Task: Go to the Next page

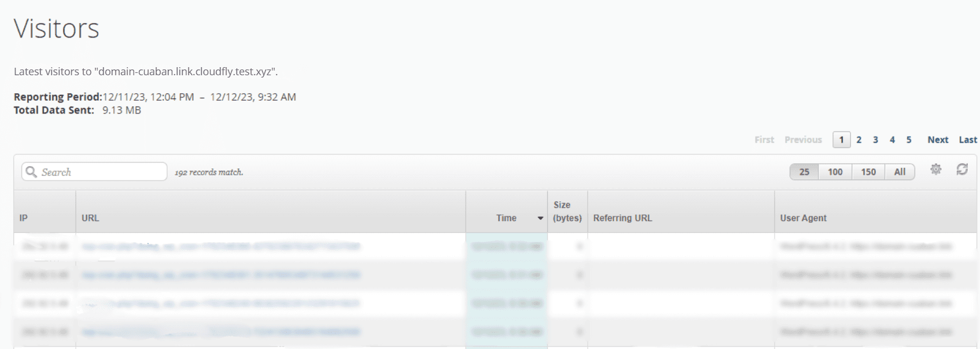Action: [938, 139]
